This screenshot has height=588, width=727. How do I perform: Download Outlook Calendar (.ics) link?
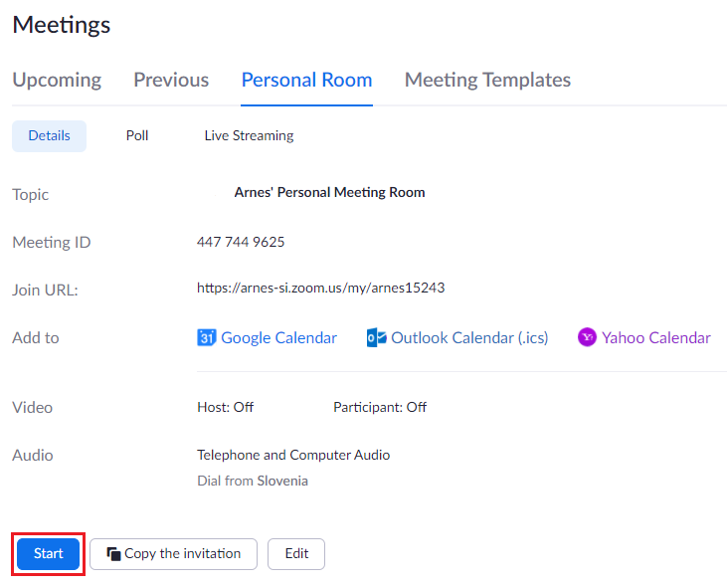469,337
